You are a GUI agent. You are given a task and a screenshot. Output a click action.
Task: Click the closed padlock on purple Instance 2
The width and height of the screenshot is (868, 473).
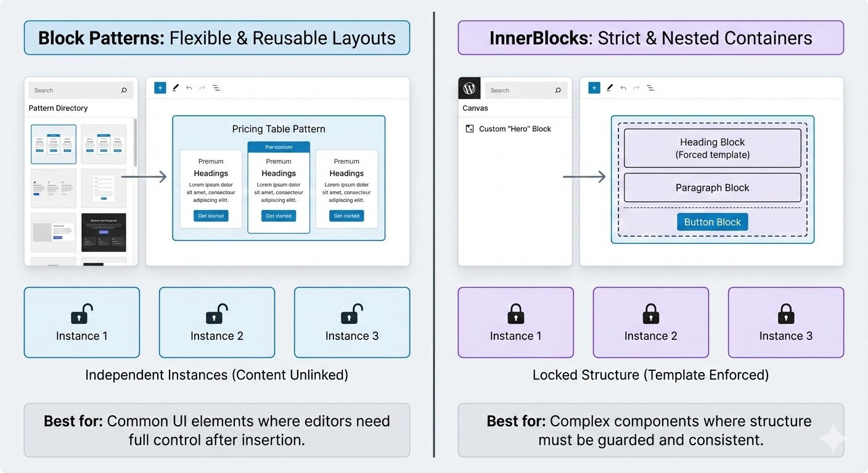(x=651, y=314)
